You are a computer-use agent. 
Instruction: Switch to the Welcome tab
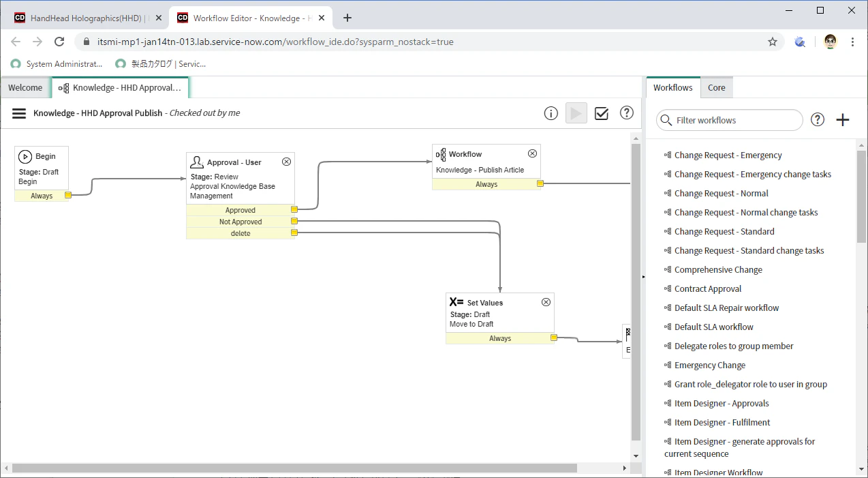[25, 87]
